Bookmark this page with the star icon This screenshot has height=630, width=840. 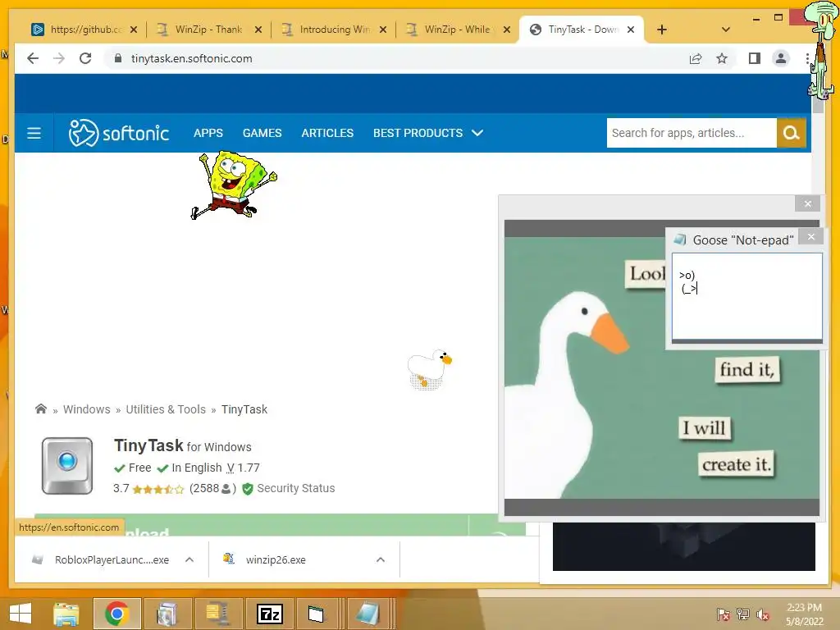click(722, 58)
